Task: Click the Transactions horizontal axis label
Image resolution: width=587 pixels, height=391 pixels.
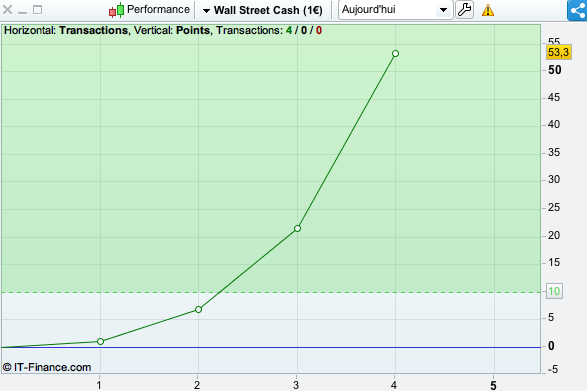Action: tap(94, 30)
